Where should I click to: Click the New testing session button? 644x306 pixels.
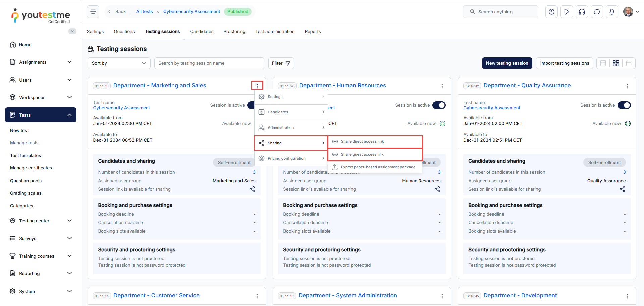[x=507, y=63]
